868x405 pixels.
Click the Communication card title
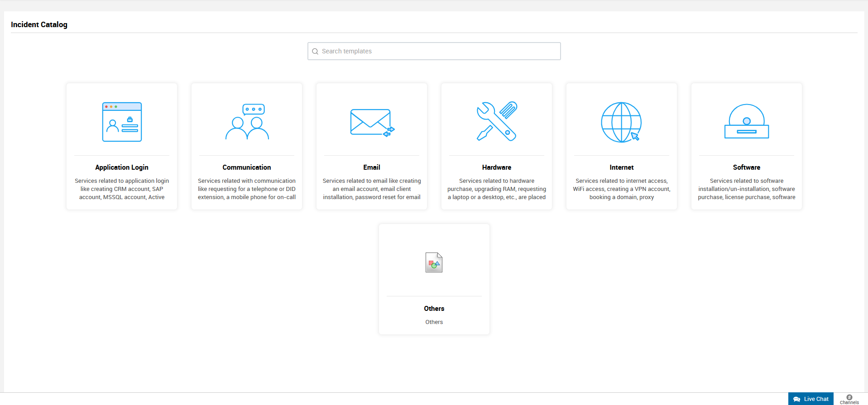point(247,167)
